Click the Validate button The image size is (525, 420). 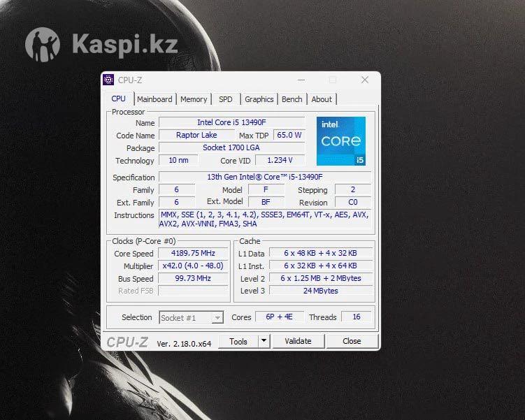click(x=298, y=341)
